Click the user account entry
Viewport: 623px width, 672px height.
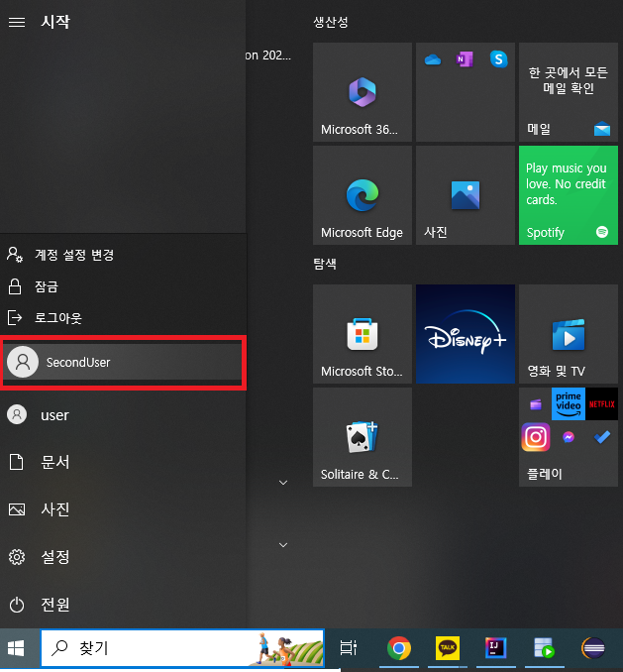coord(123,415)
